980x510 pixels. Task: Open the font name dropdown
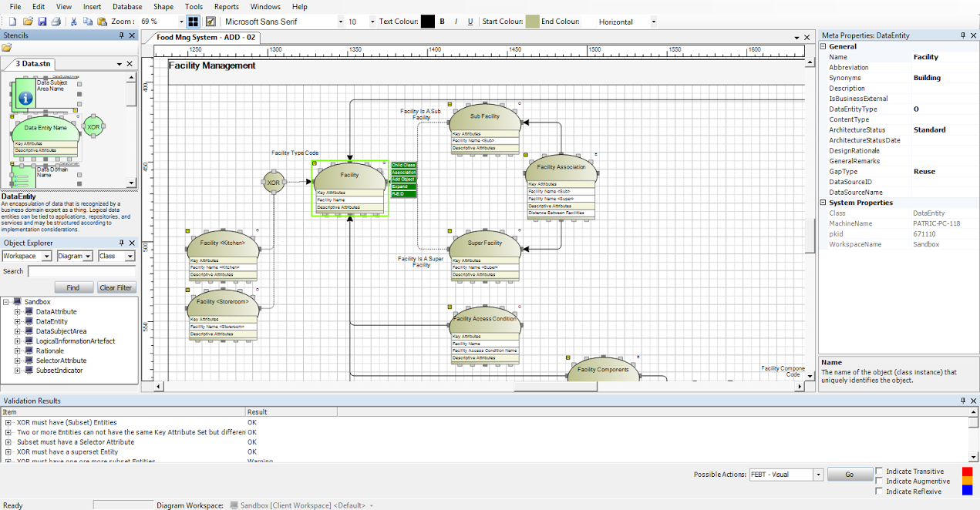pos(341,22)
